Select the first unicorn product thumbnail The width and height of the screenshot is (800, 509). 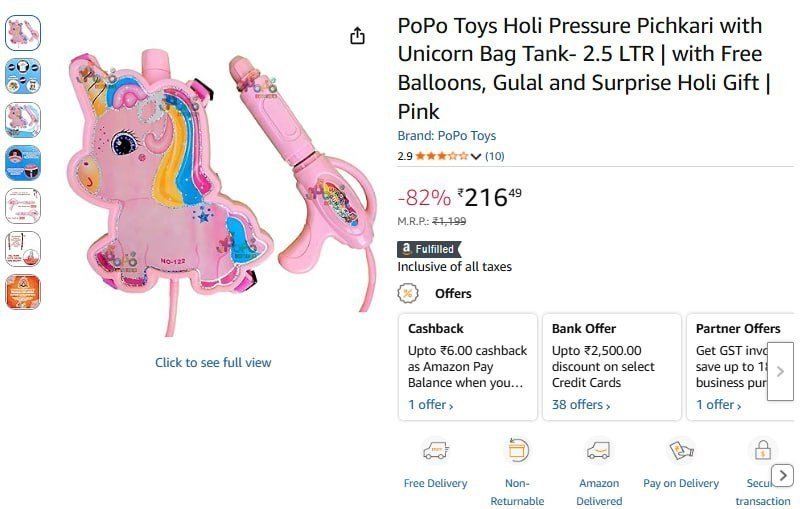(x=23, y=33)
